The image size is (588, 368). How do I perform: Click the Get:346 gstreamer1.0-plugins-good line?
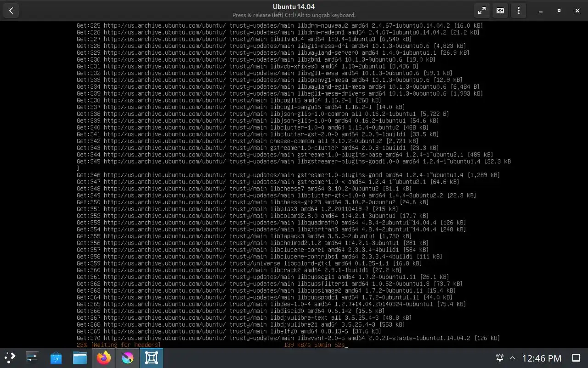(x=288, y=175)
